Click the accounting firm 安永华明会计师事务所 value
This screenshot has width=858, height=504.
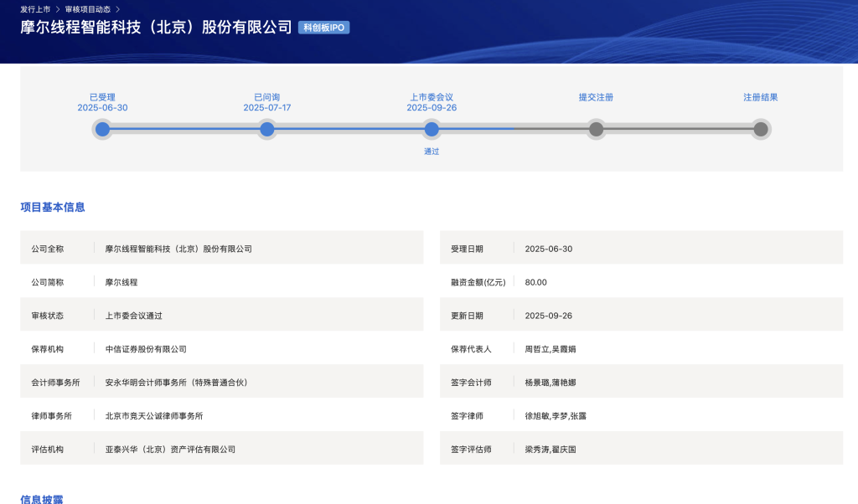point(177,383)
